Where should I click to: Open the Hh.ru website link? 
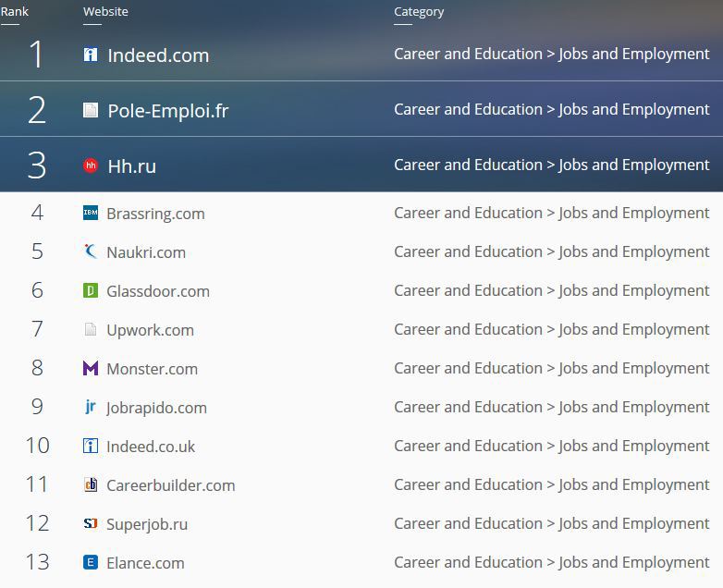(132, 166)
